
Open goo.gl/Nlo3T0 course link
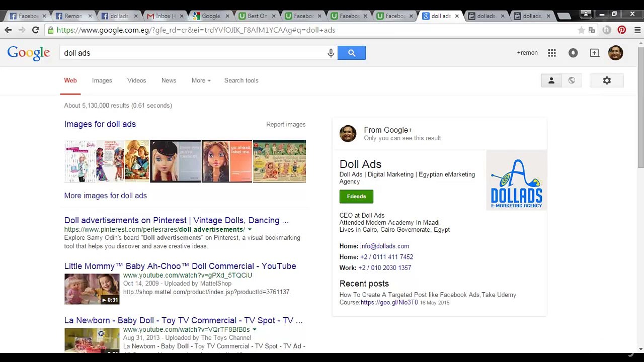coord(389,303)
